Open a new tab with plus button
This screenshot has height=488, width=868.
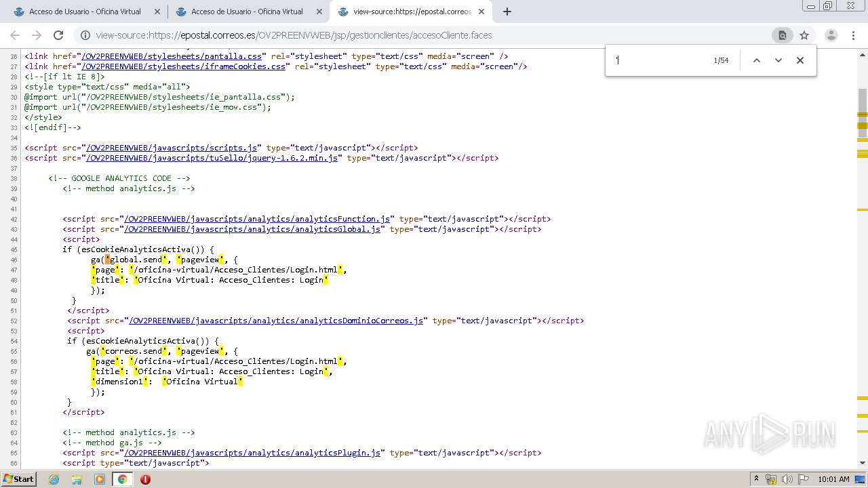click(507, 12)
